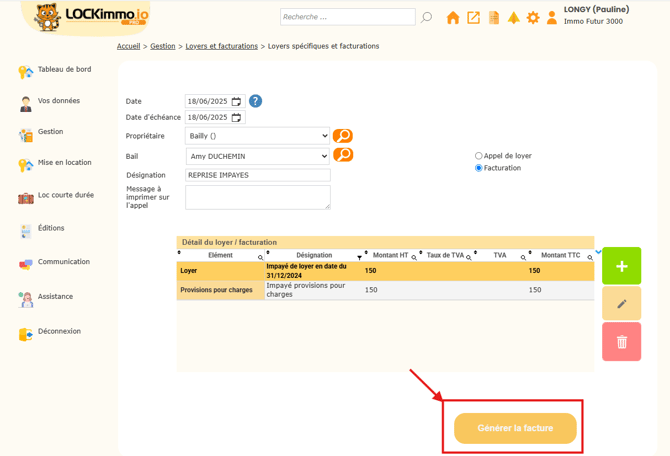Viewport: 670px width, 456px height.
Task: Expand the Propriétaire dropdown
Action: [258, 136]
